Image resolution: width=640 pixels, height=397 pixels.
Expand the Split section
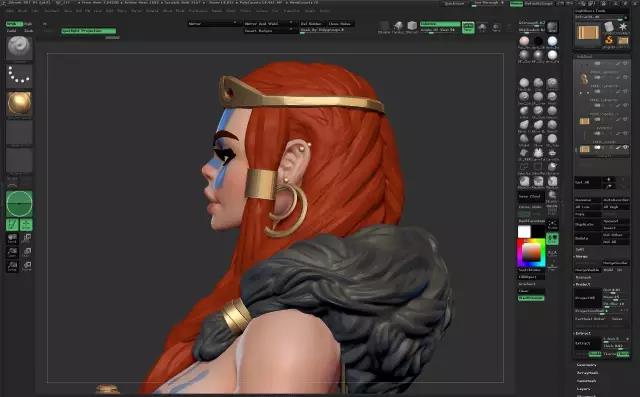(x=580, y=249)
